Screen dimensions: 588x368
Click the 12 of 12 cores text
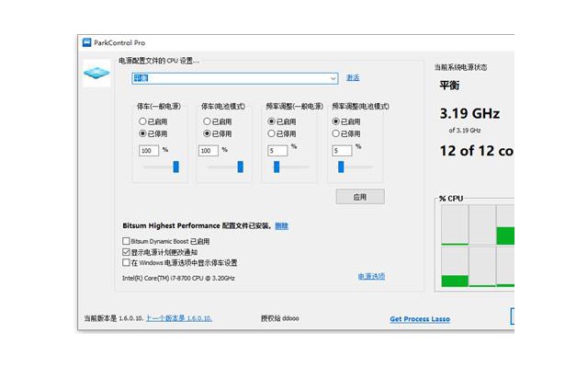tap(477, 151)
